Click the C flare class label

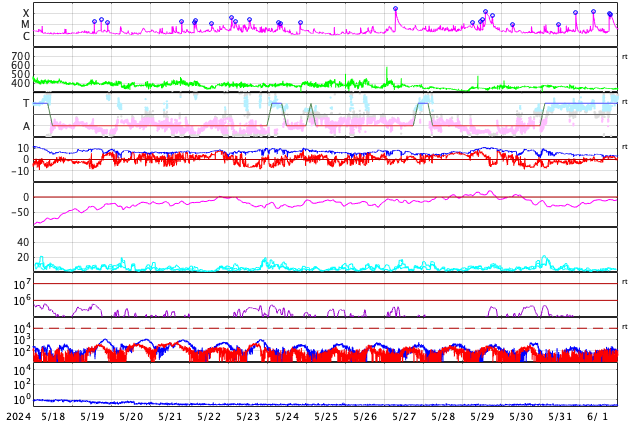[26, 36]
